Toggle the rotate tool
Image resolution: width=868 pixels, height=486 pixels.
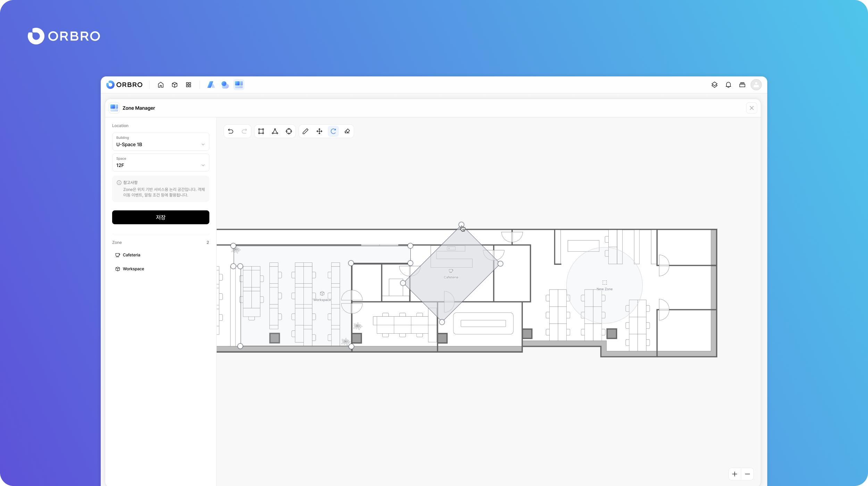coord(333,131)
